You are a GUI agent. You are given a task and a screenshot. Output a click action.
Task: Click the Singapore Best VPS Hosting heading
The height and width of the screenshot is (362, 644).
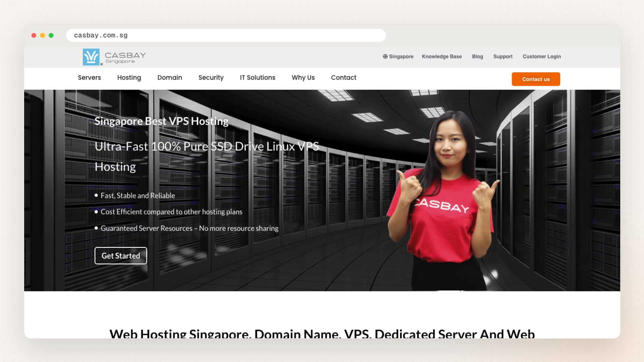[161, 121]
